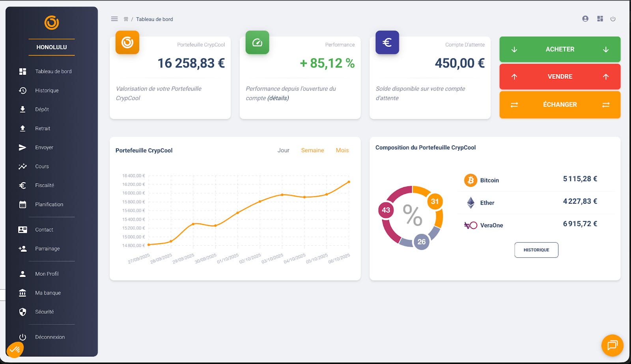Click Tableau de bord in the breadcrumb
This screenshot has width=631, height=364.
(155, 19)
